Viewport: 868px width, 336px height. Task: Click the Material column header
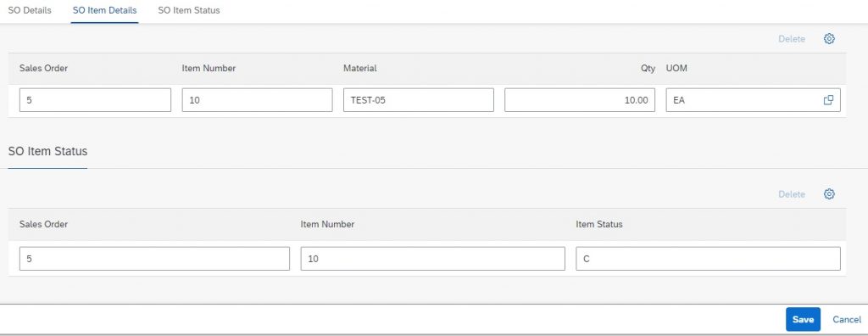tap(359, 68)
